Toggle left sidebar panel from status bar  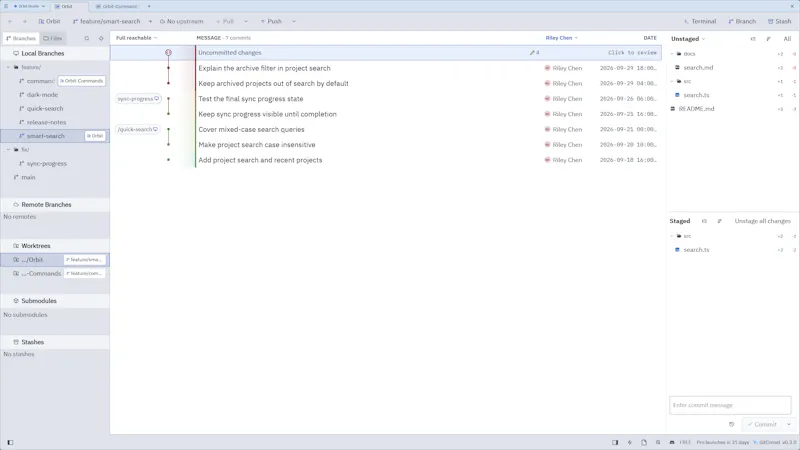(x=10, y=442)
